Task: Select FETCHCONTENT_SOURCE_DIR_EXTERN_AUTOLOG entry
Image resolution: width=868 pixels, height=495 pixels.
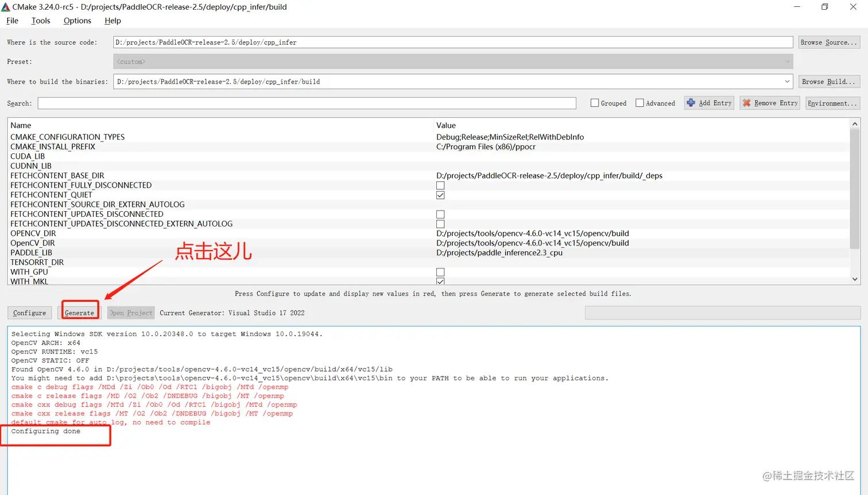Action: click(98, 205)
